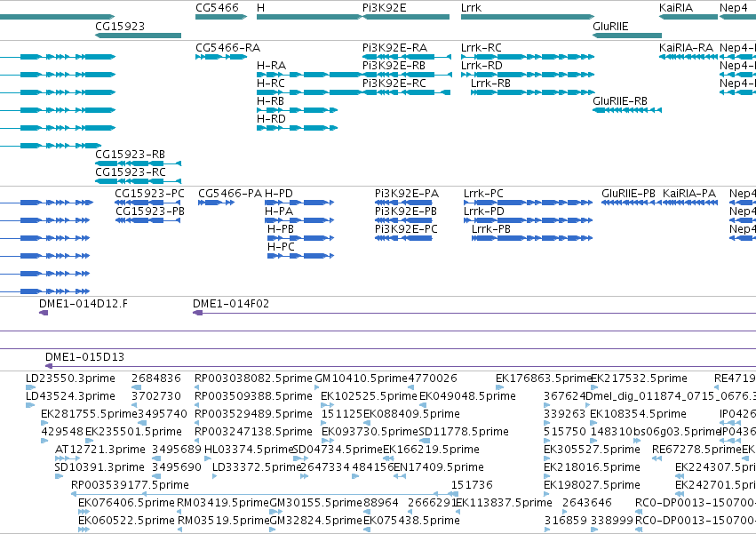Viewport: 756px width, 534px height.
Task: Select the KaiRIA-PA protein feature
Action: [x=690, y=203]
